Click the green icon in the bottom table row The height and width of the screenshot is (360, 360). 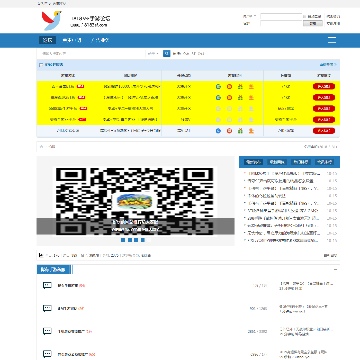(x=240, y=131)
